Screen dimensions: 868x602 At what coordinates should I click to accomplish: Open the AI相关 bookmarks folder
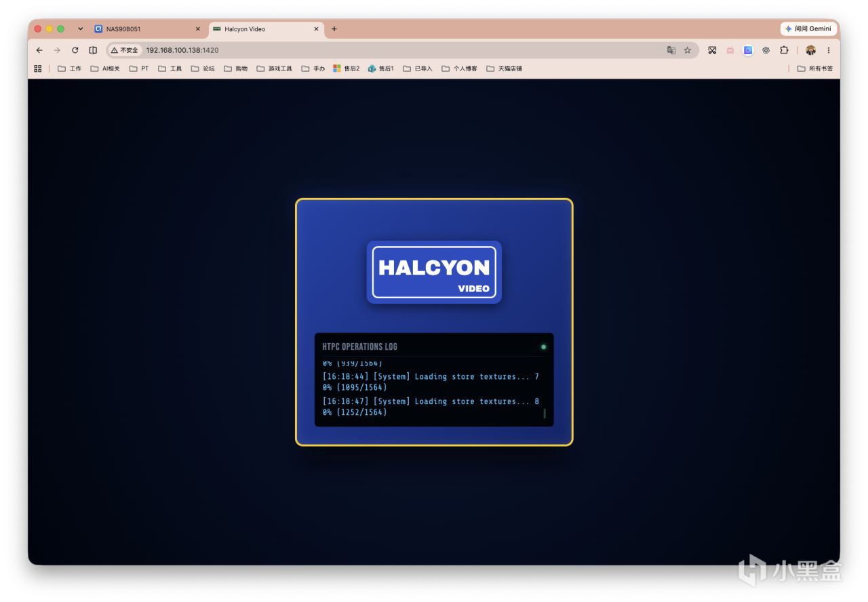point(105,68)
